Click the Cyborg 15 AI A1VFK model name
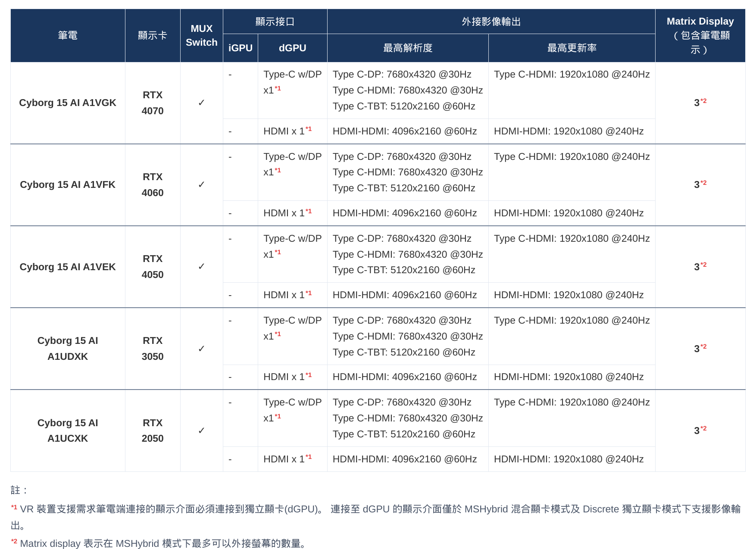This screenshot has width=756, height=549. click(x=68, y=184)
